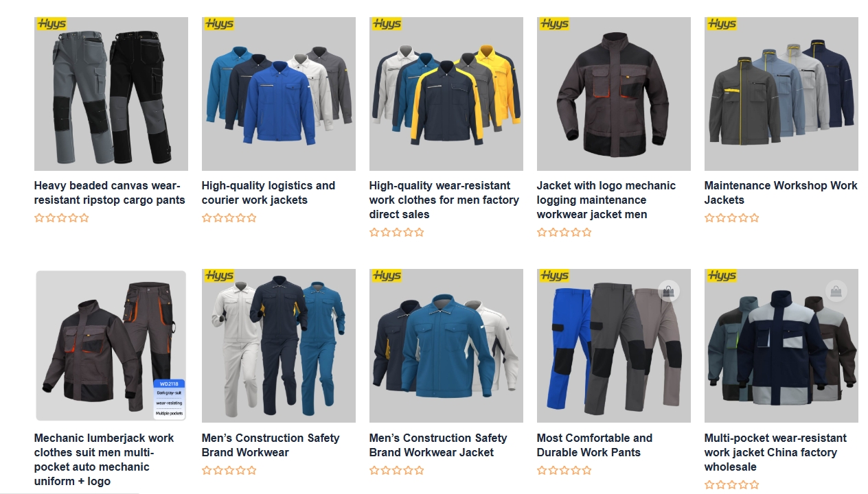Click star rating under logistics courier work jackets
868x494 pixels.
point(229,218)
